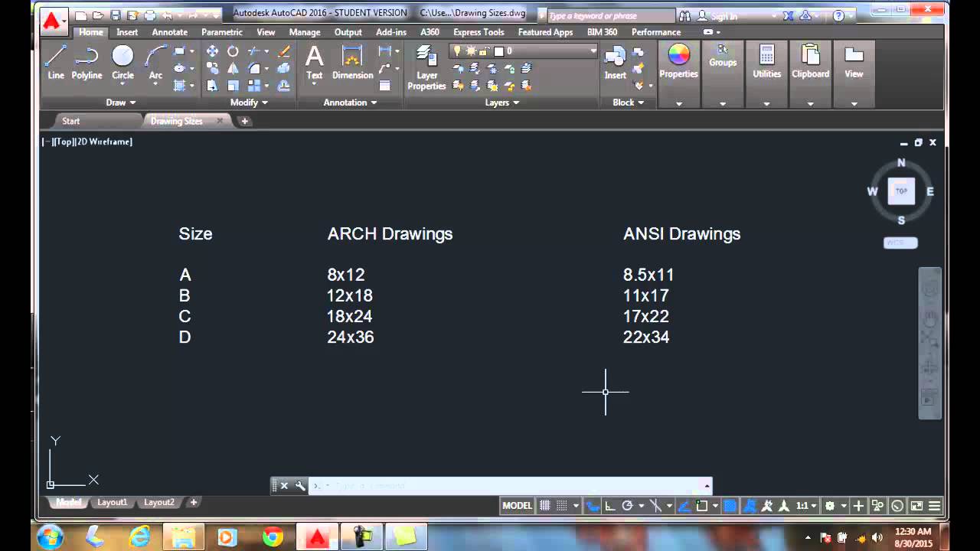Click the Text annotation tool
This screenshot has width=980, height=551.
pos(315,63)
